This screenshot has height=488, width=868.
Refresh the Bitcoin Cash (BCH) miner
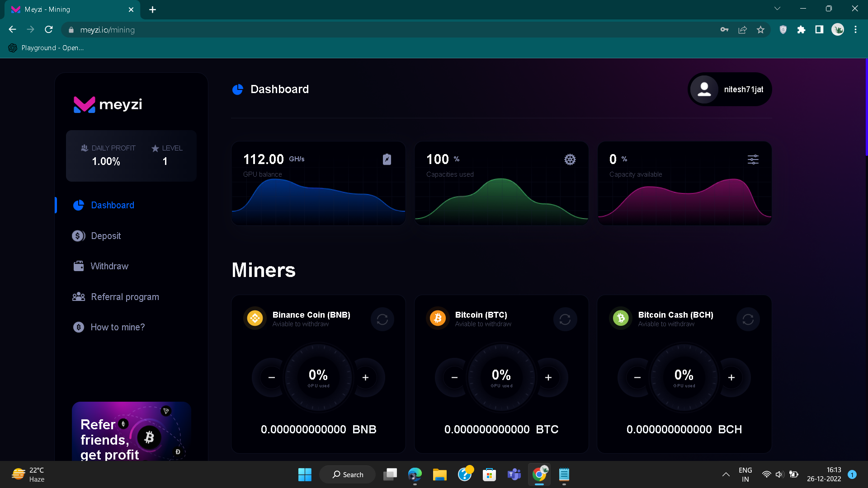pyautogui.click(x=748, y=319)
